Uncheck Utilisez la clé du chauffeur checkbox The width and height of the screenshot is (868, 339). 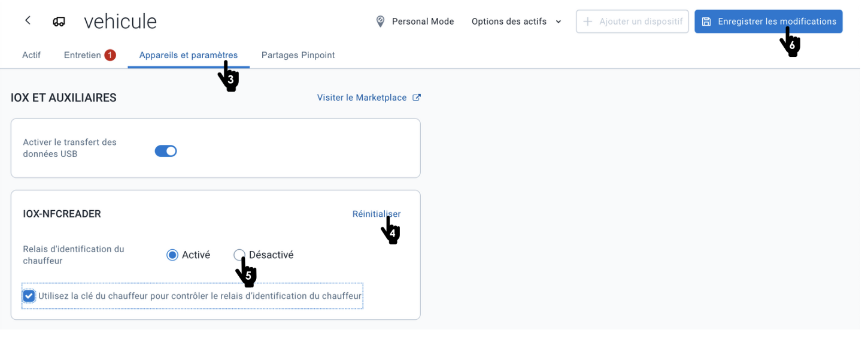click(29, 296)
